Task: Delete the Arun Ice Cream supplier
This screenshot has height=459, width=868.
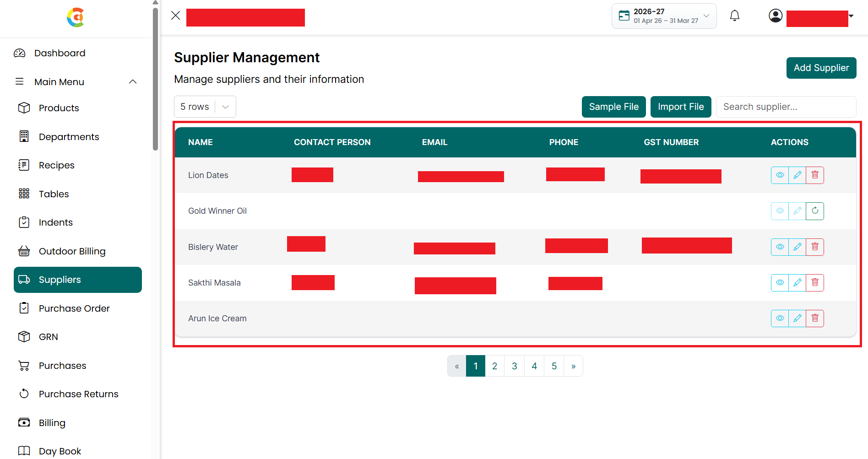Action: point(815,319)
